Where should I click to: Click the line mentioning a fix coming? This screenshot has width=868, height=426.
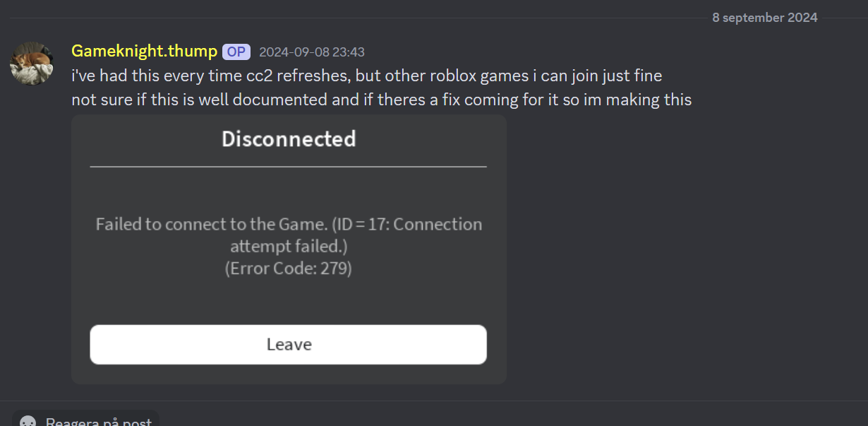pos(381,99)
